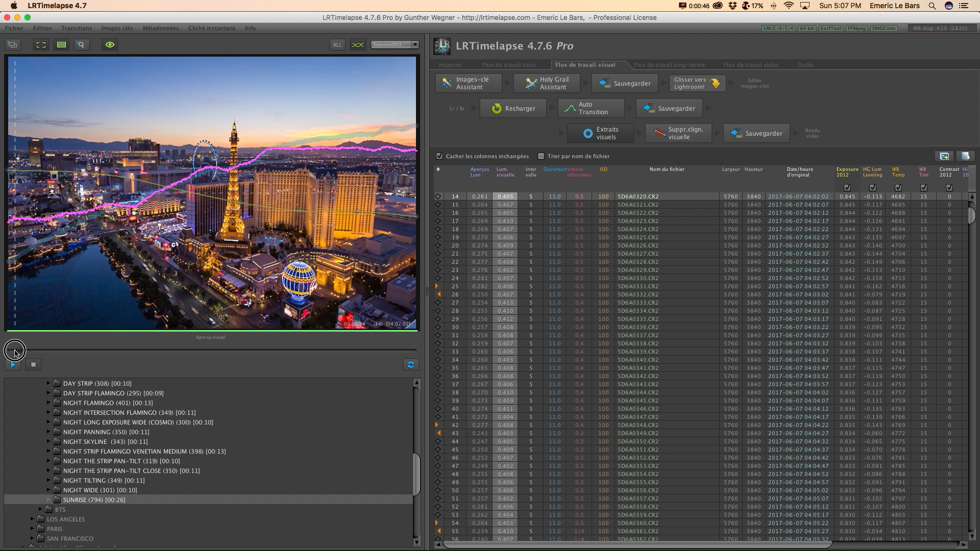
Task: Open the Fichier menu
Action: pos(14,28)
